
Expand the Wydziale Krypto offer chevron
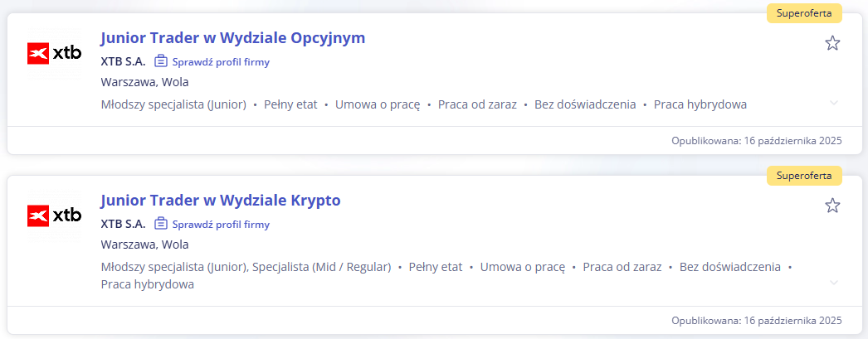(834, 283)
